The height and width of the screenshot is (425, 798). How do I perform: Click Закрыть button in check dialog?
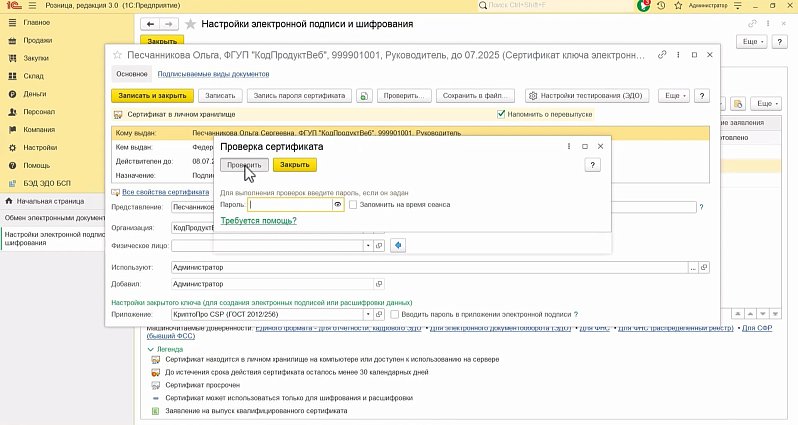pos(295,165)
